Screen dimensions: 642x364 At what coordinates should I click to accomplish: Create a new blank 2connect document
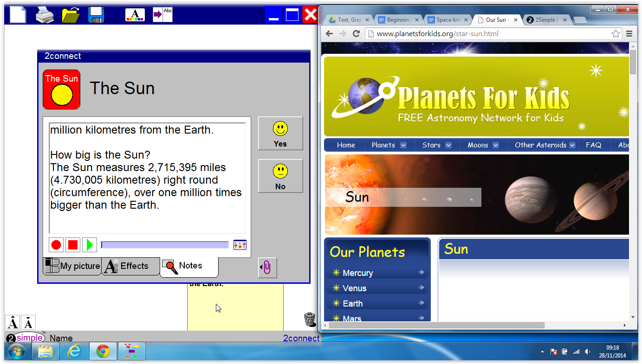coord(18,14)
